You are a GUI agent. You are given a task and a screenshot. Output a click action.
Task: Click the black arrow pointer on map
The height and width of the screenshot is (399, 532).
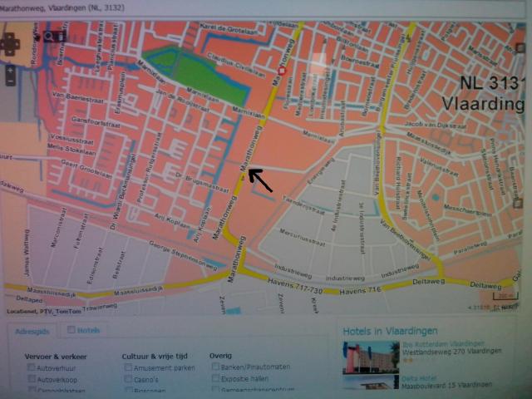[259, 179]
